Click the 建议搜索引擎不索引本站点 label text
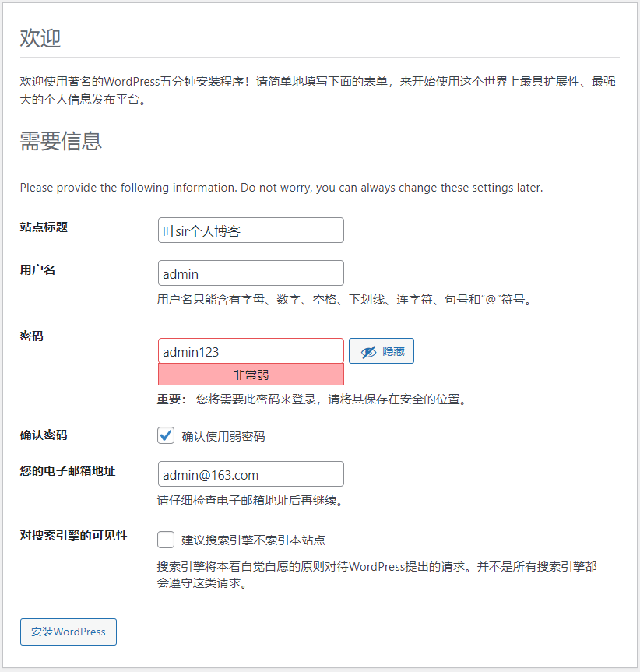Image resolution: width=640 pixels, height=672 pixels. [253, 540]
